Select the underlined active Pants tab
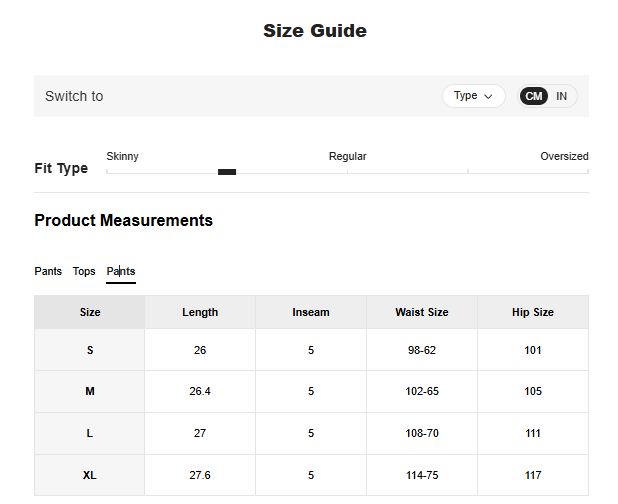This screenshot has height=504, width=618. click(121, 271)
